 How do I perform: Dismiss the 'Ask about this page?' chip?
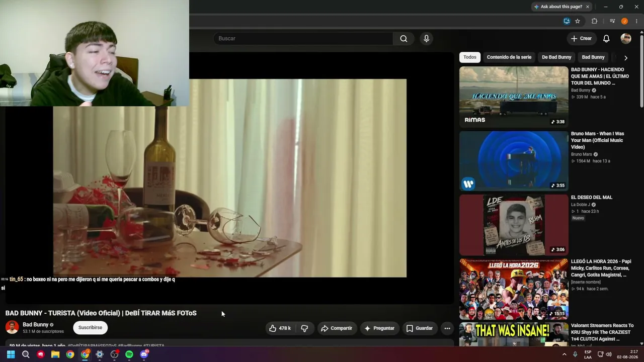587,7
